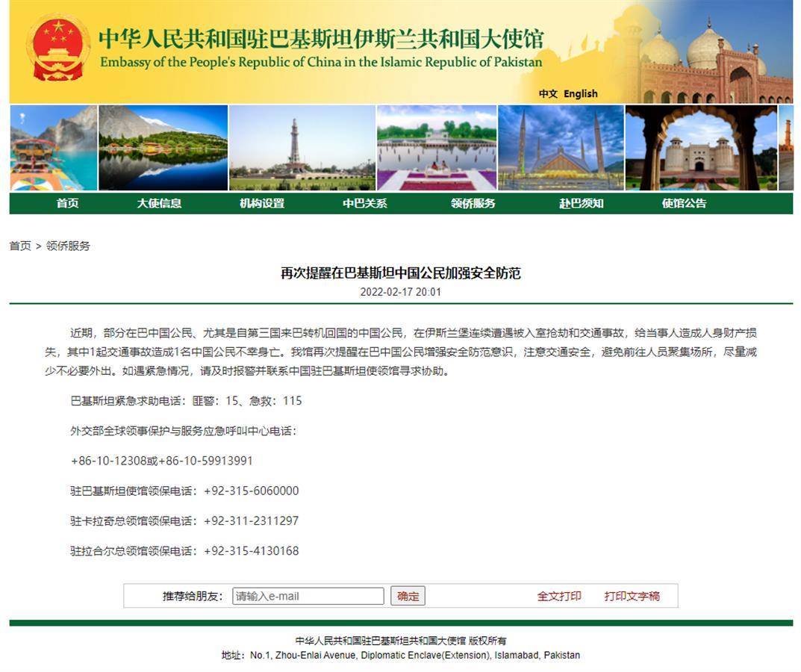Click the 打印文字稿 link
The image size is (801, 672).
pos(632,597)
